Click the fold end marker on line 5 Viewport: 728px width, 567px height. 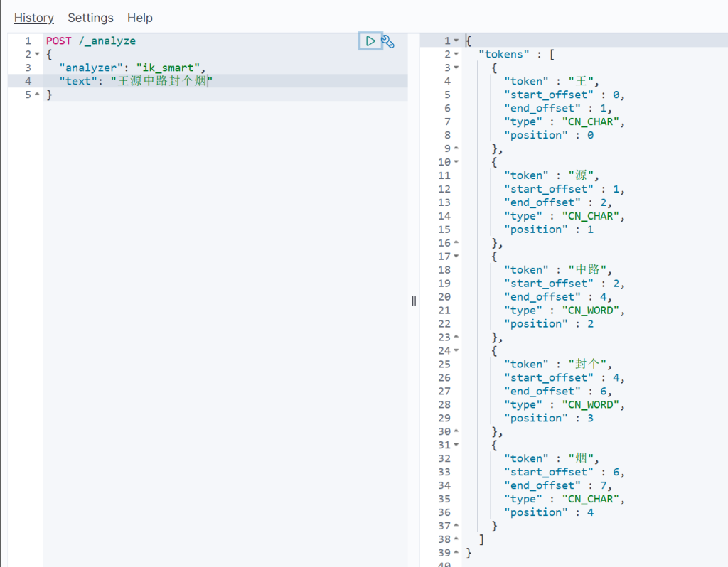coord(36,95)
